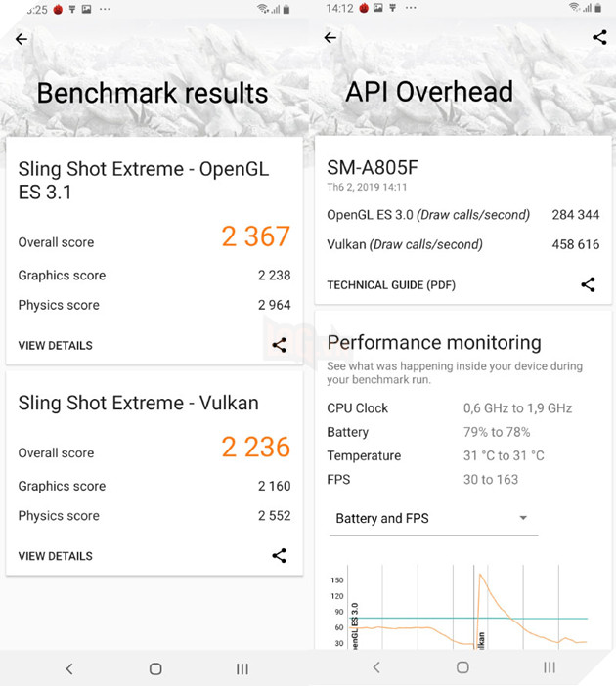Screen dimensions: 616x686
Task: Open the Technical Guide PDF link
Action: click(x=391, y=285)
